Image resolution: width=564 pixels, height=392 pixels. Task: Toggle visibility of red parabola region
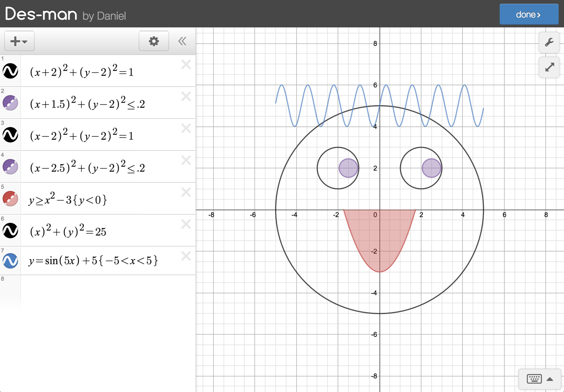[10, 198]
